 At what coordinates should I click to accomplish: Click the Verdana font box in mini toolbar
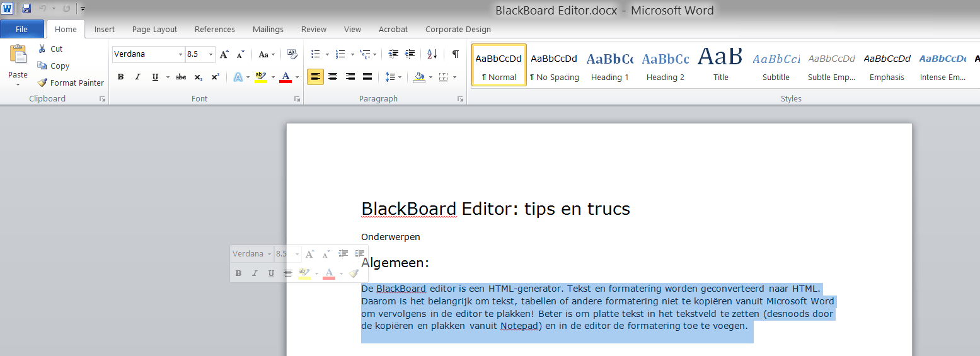(x=252, y=254)
